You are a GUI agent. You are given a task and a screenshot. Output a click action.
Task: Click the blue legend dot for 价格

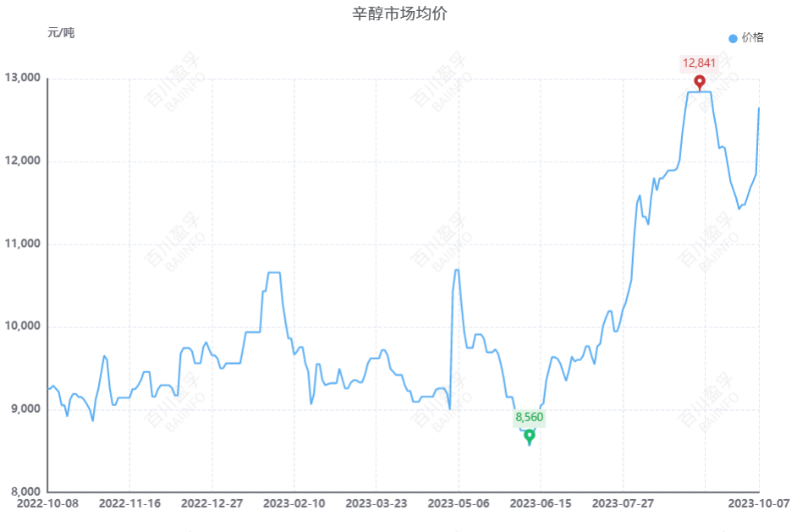pos(733,38)
